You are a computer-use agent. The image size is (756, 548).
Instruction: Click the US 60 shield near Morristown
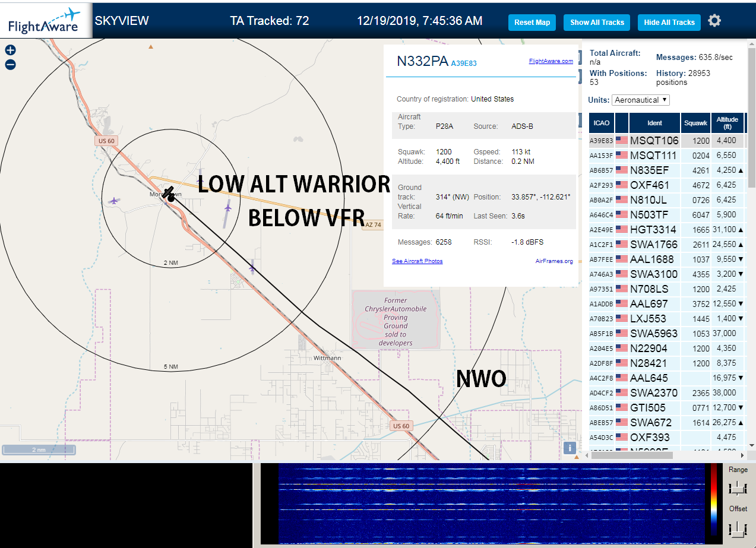[106, 141]
